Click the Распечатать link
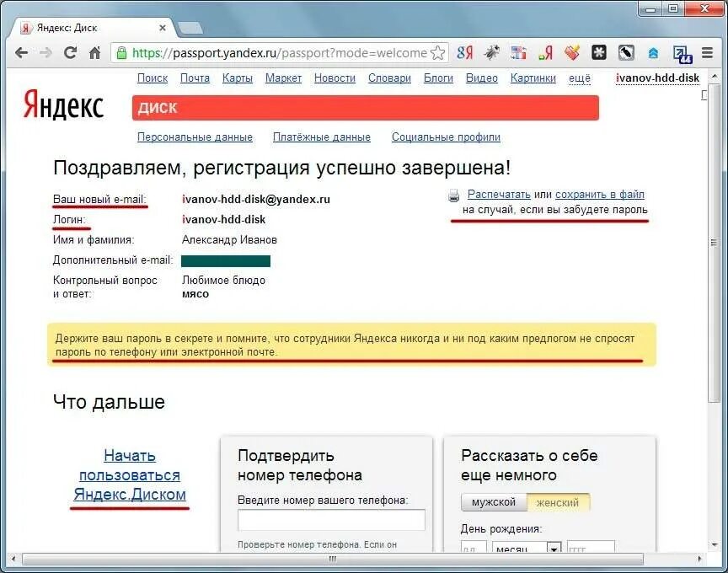728x573 pixels. tap(499, 194)
